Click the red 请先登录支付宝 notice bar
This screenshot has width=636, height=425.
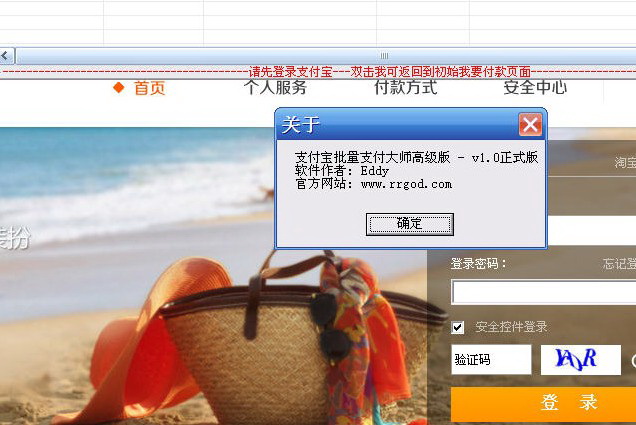[x=318, y=72]
